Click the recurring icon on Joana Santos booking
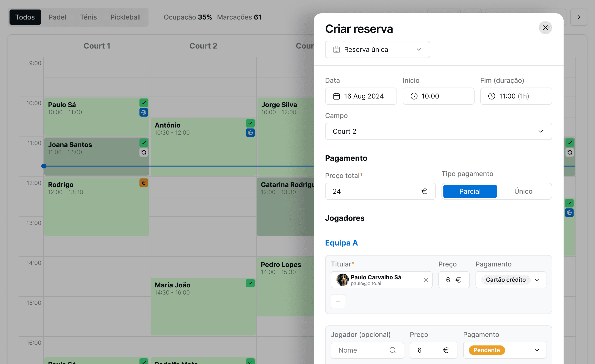 click(144, 152)
